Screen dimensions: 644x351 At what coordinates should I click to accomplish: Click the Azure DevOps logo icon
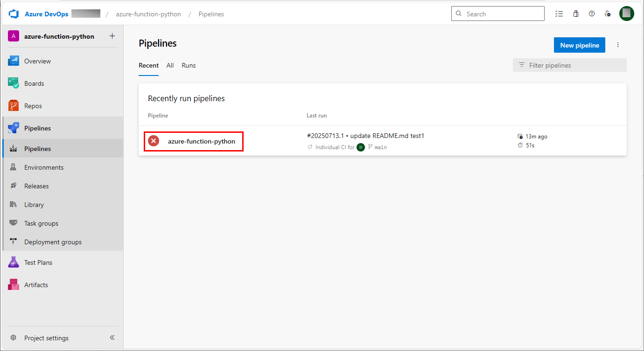pyautogui.click(x=13, y=14)
